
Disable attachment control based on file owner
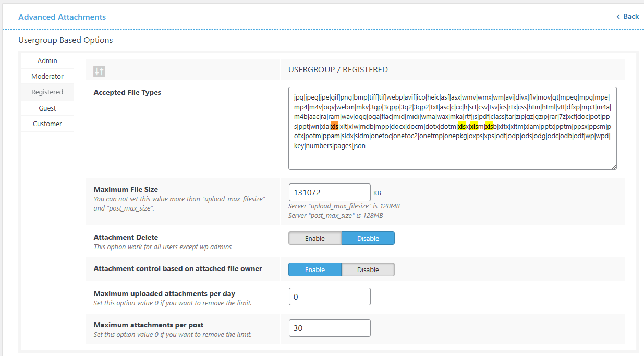point(368,269)
